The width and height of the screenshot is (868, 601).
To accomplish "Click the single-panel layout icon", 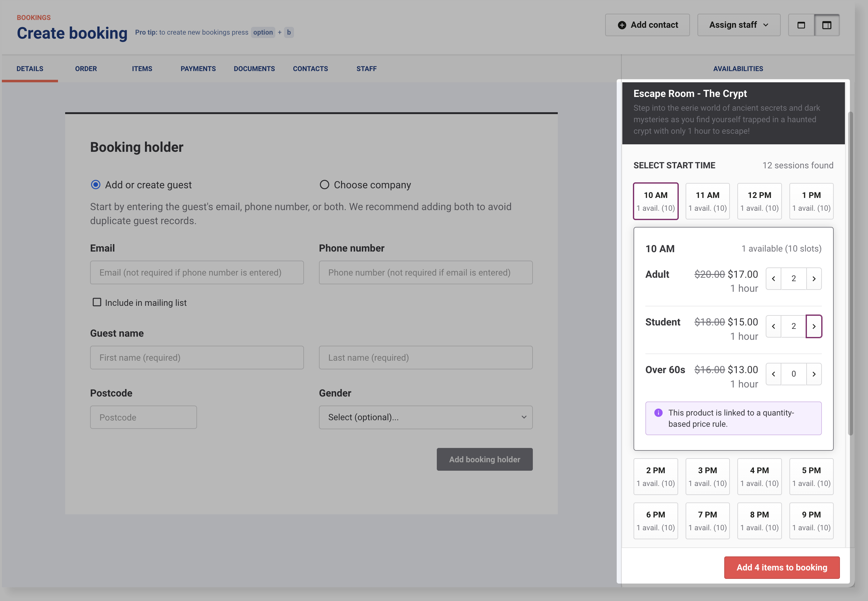I will click(x=801, y=25).
